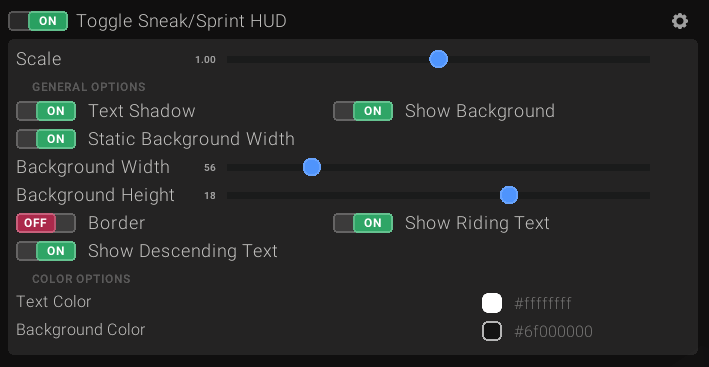
Task: Click the Background Width value 56
Action: (210, 168)
